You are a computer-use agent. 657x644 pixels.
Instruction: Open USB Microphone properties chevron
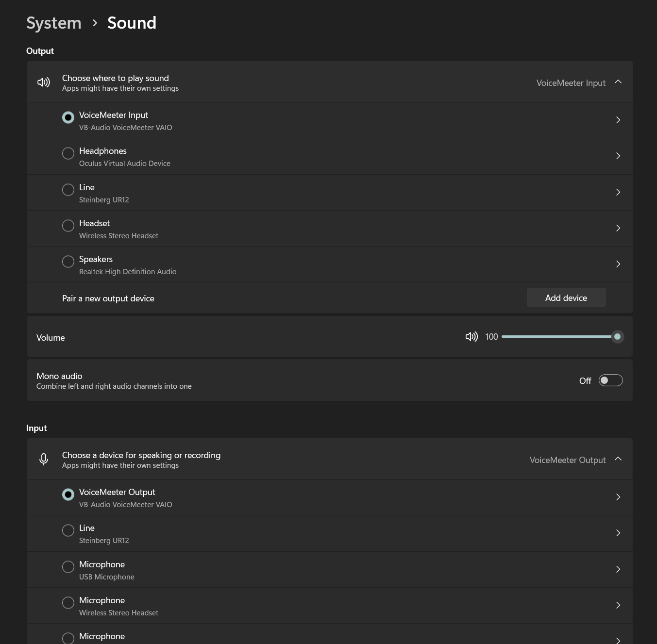(618, 569)
